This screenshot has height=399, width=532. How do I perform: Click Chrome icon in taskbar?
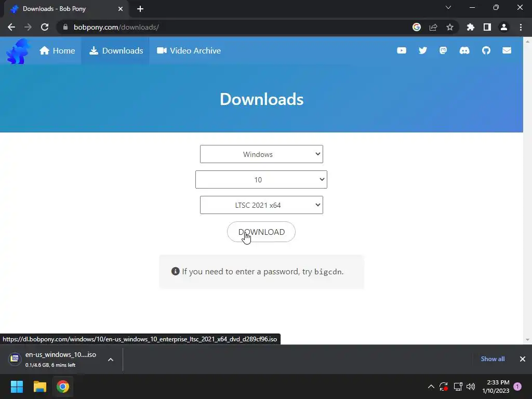[63, 387]
